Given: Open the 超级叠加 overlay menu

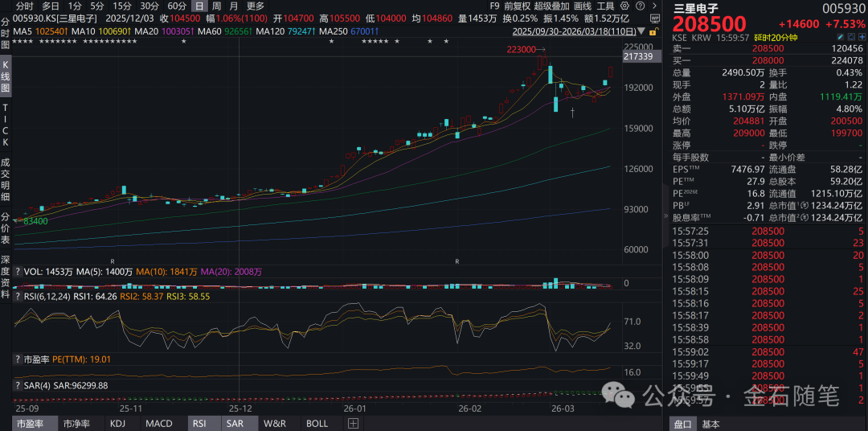Looking at the screenshot, I should (x=552, y=6).
